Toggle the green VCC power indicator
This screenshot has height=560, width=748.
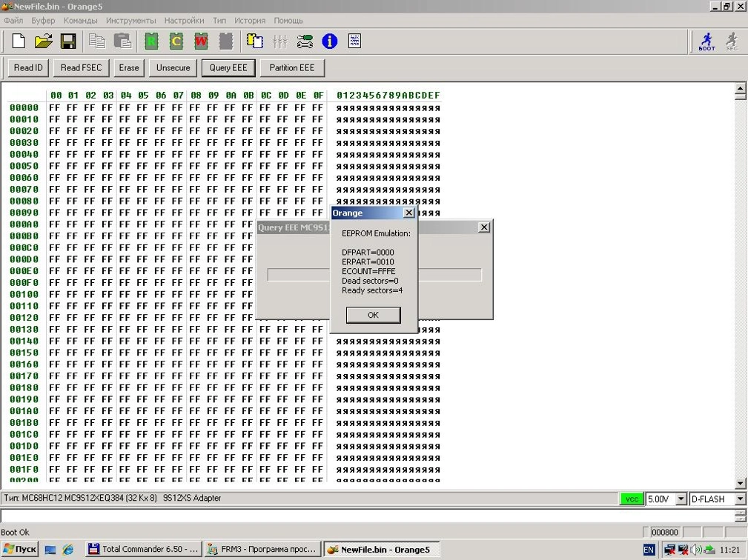(632, 499)
